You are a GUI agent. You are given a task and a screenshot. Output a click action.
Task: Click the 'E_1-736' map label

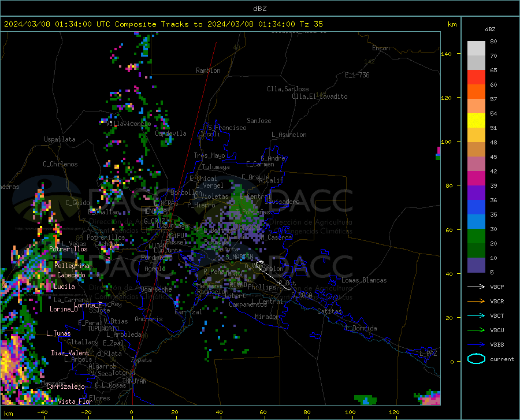click(x=357, y=75)
